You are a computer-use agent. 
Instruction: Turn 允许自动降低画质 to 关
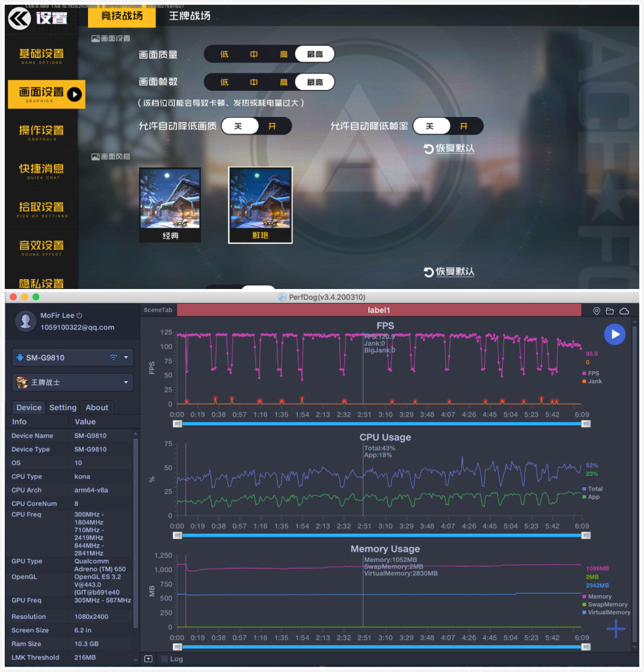point(239,126)
